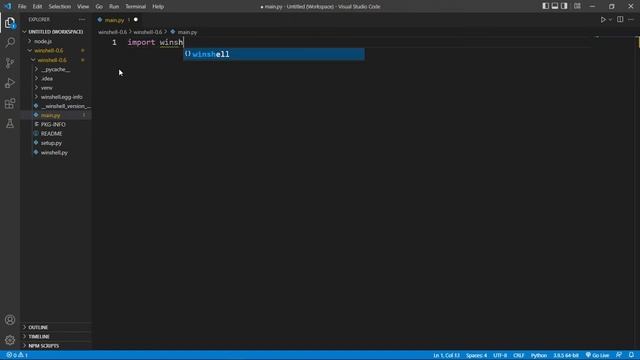Open the File menu
The height and width of the screenshot is (360, 640).
pyautogui.click(x=22, y=7)
